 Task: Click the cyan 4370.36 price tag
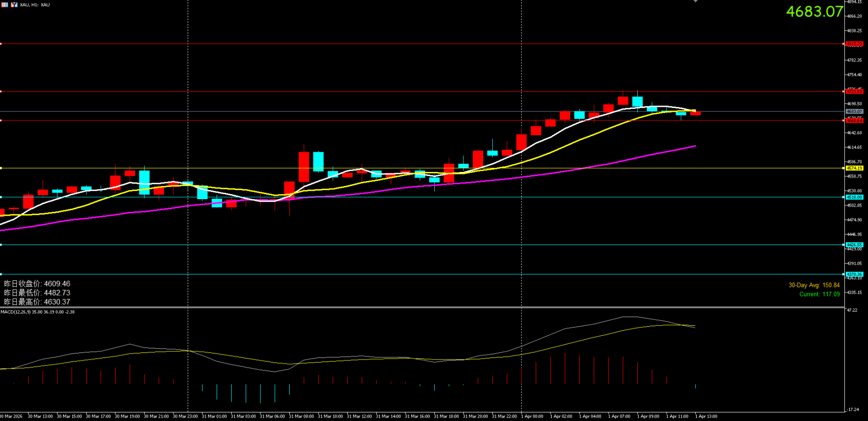click(x=854, y=274)
